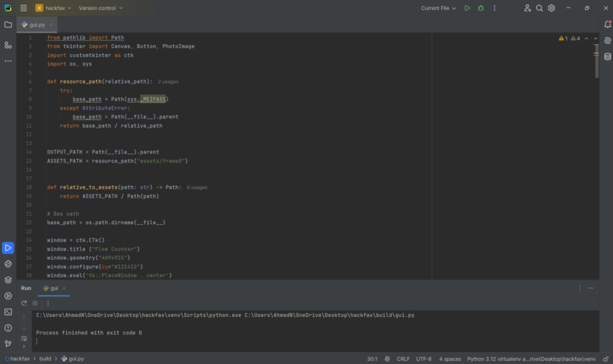The height and width of the screenshot is (364, 613).
Task: Open Search Everywhere magnifier icon
Action: click(539, 8)
